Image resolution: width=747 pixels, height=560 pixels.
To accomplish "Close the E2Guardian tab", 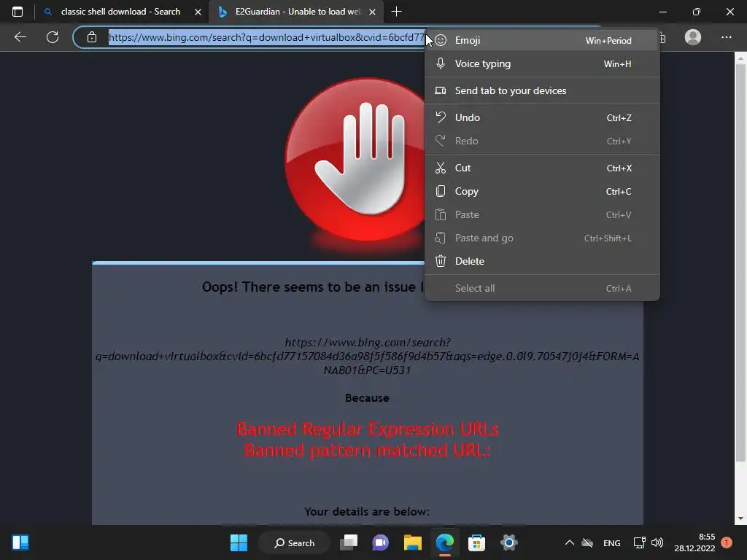I will [x=373, y=12].
